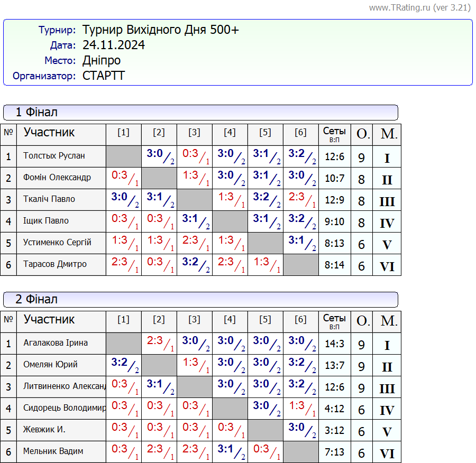Open the www.TRating.ru link
The width and height of the screenshot is (476, 463).
click(x=400, y=7)
